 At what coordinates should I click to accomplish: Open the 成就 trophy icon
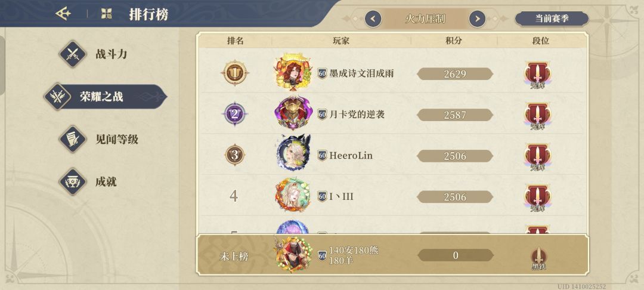pyautogui.click(x=73, y=181)
